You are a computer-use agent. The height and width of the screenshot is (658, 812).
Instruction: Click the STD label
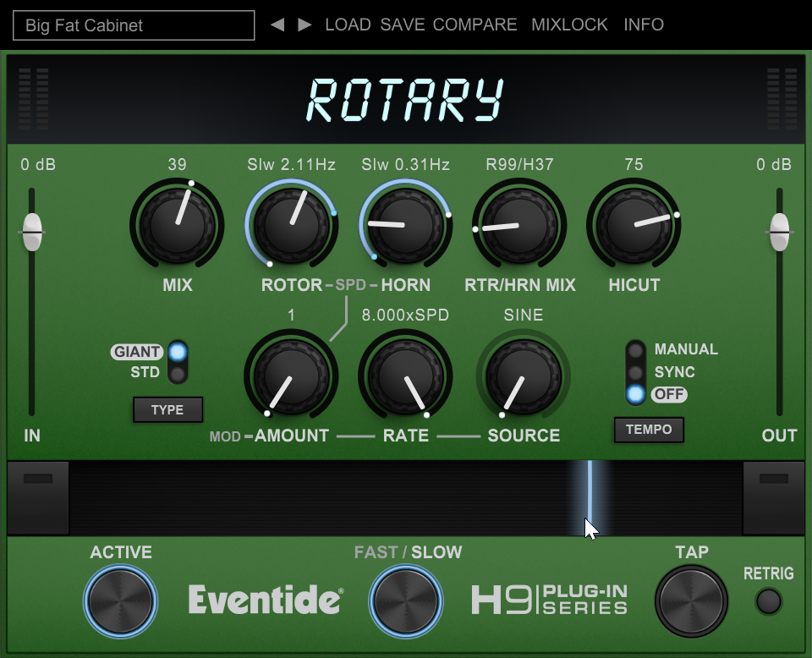[145, 372]
